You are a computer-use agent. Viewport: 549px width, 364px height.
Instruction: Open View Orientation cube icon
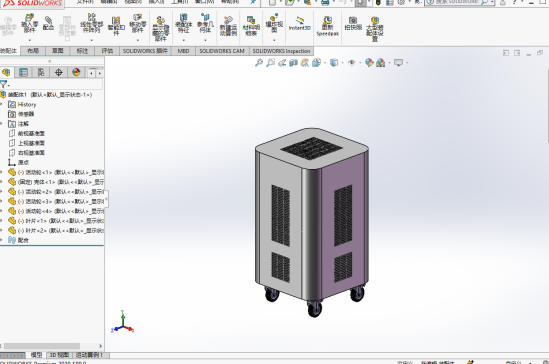click(x=317, y=63)
